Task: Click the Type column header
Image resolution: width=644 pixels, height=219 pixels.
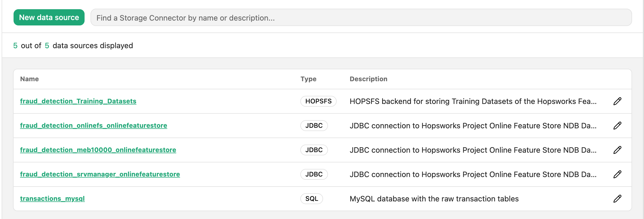Action: pyautogui.click(x=308, y=79)
